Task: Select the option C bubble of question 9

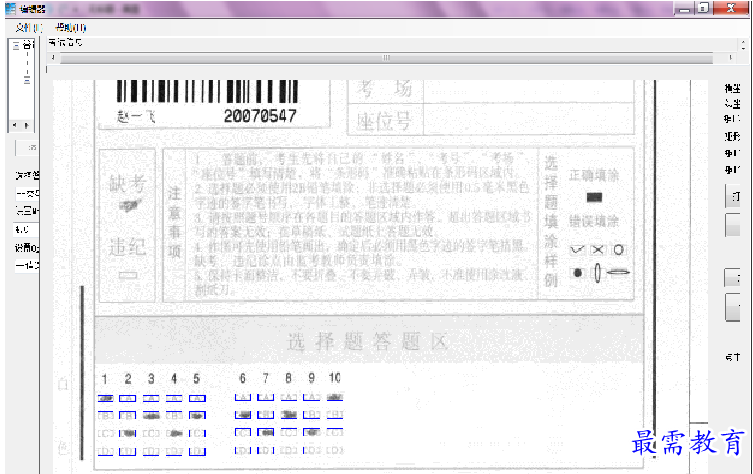Action: pyautogui.click(x=312, y=432)
